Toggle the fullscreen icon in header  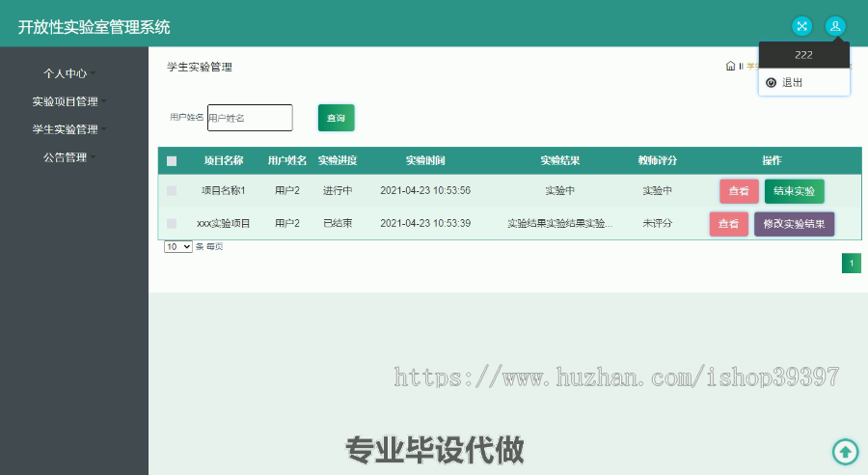[801, 26]
